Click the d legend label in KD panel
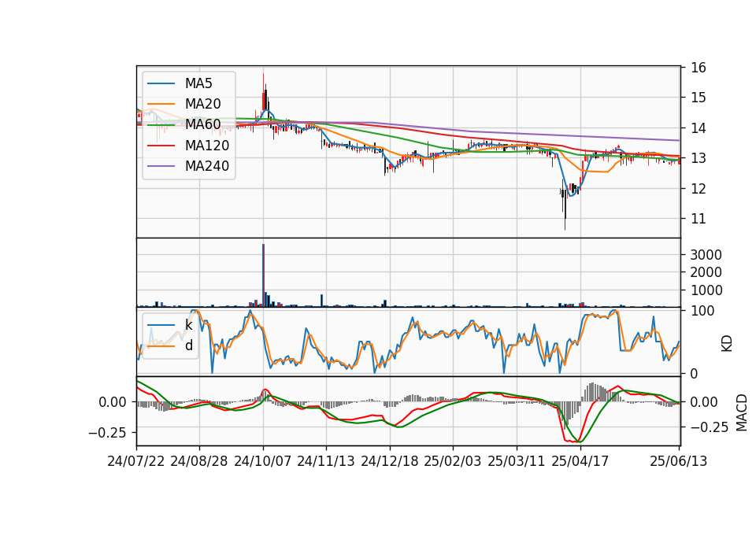Screen dimensions: 756x543 [189, 345]
